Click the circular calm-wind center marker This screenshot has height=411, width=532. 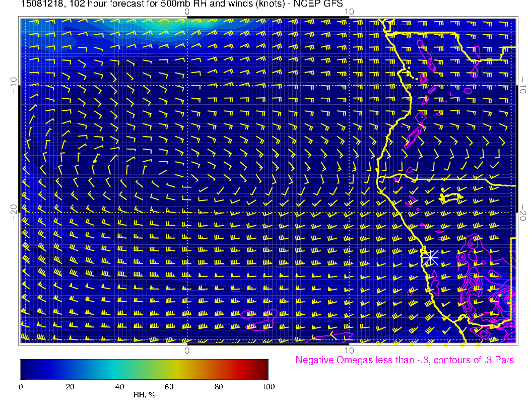(x=95, y=161)
